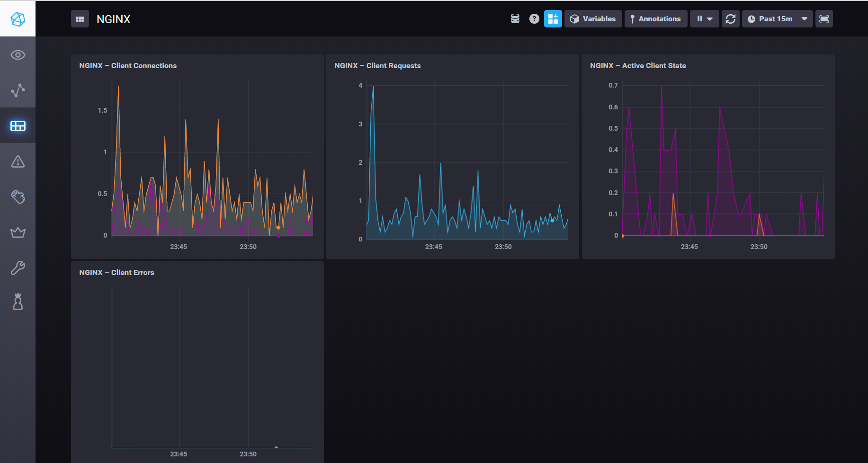Open Dashboards icon in sidebar

(x=18, y=125)
